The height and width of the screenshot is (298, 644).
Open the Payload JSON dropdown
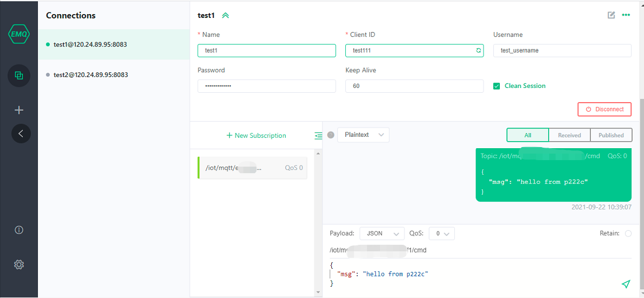click(x=382, y=233)
